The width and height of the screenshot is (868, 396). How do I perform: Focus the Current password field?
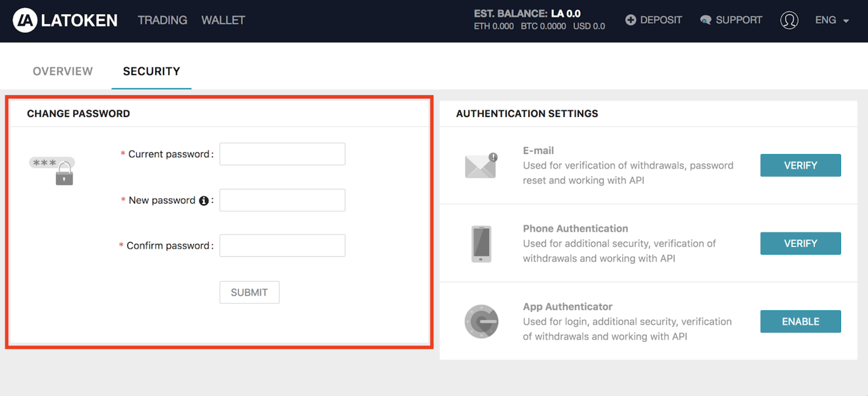click(282, 154)
